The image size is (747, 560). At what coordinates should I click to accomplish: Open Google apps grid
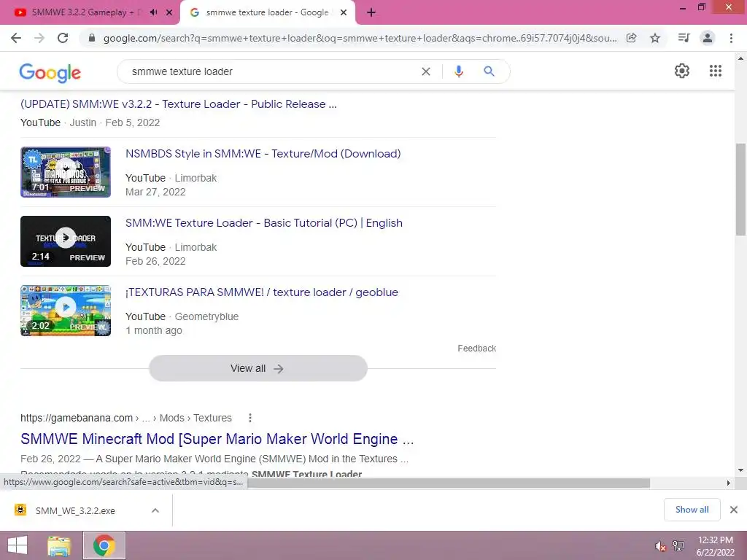click(716, 71)
